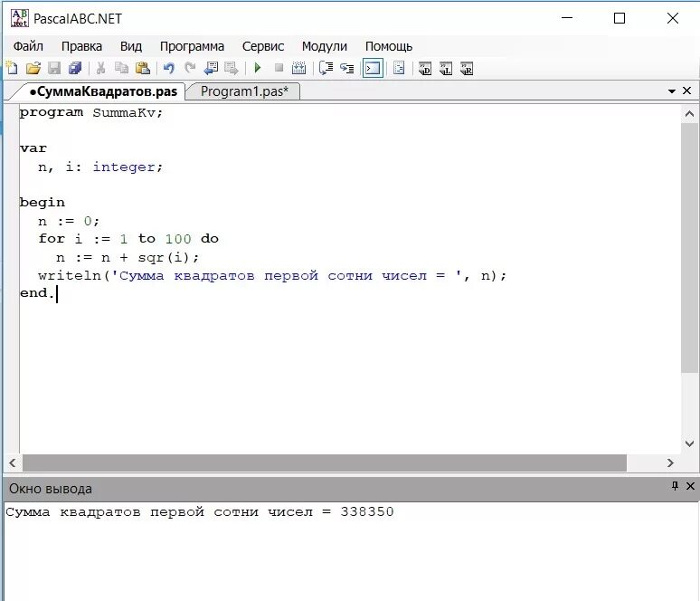Save all files with stacked floppy icon

pos(75,69)
